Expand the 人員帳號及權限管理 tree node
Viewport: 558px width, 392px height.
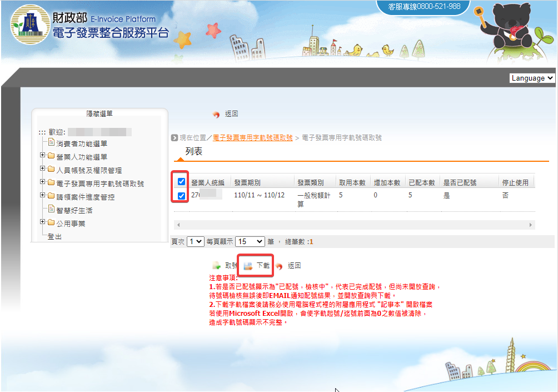coord(42,169)
